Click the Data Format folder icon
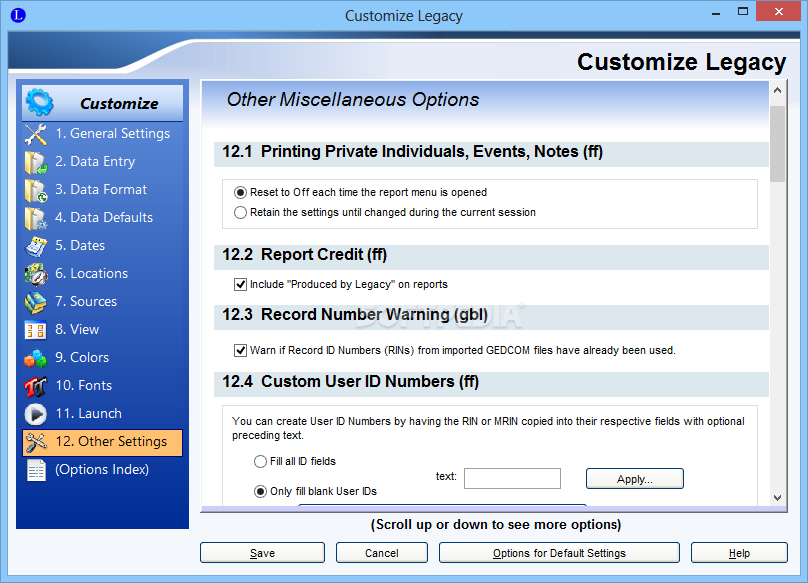The image size is (808, 583). tap(36, 190)
